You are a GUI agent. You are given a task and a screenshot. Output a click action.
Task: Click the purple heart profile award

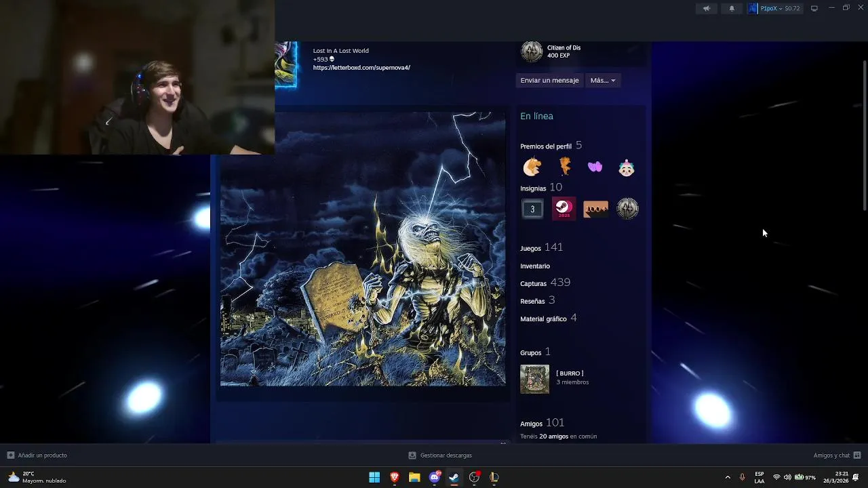pyautogui.click(x=595, y=167)
